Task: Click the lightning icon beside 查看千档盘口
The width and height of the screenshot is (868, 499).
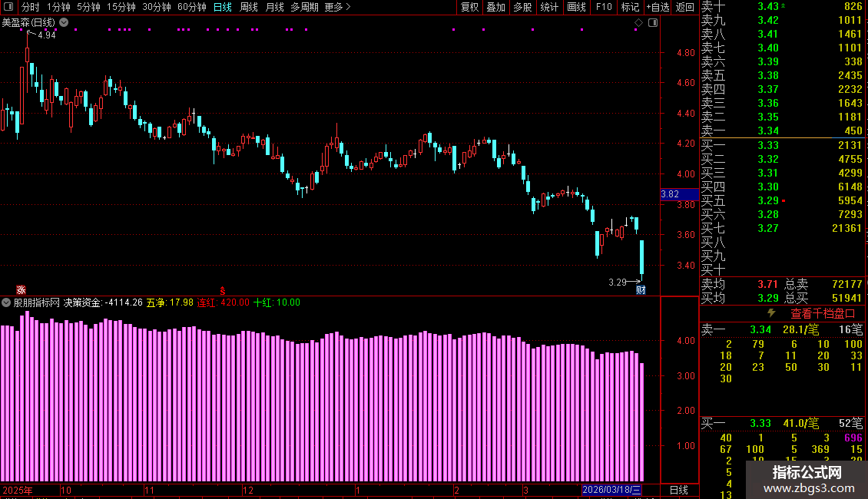Action: (772, 313)
